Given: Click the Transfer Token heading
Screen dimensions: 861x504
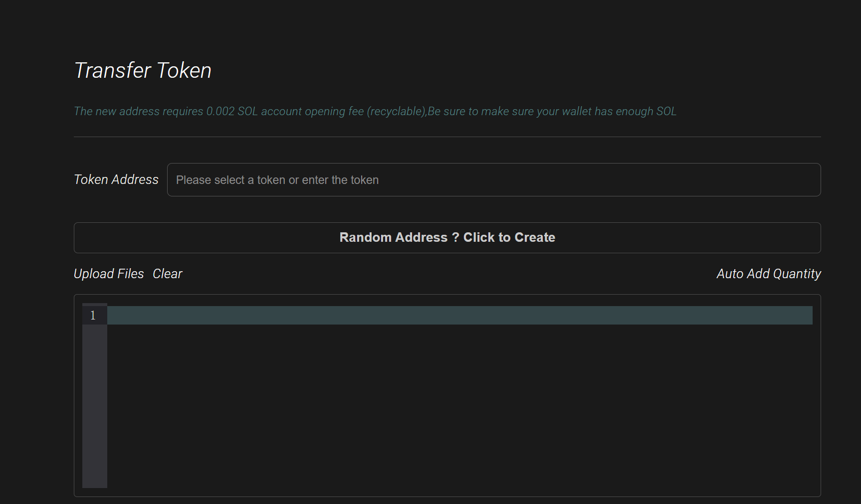Looking at the screenshot, I should (143, 70).
